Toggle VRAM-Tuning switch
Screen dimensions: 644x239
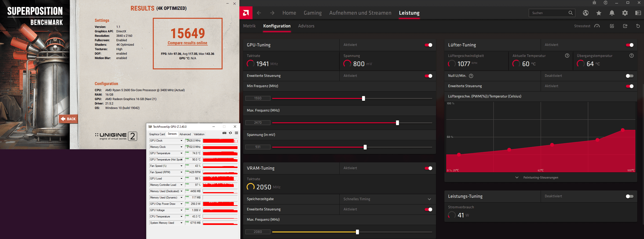(x=428, y=168)
